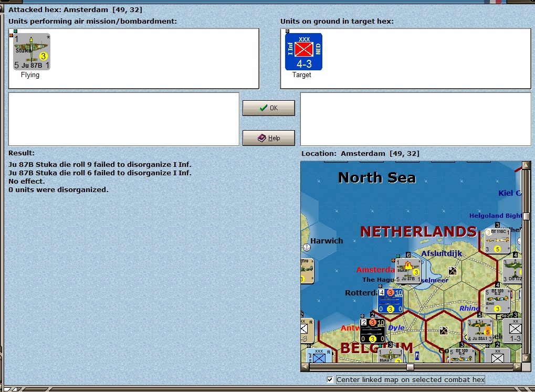The height and width of the screenshot is (392, 535).
Task: Click the 'die roll 6 failed' result line
Action: 100,173
